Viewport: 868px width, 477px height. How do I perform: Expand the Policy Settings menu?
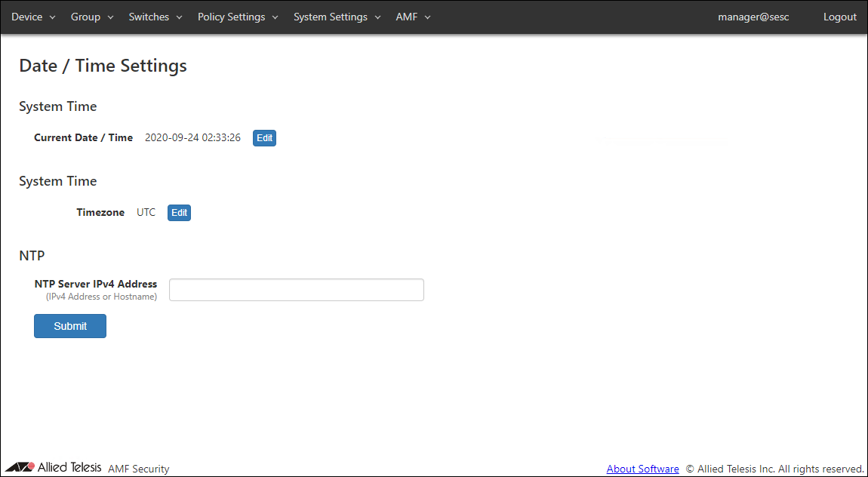(238, 17)
